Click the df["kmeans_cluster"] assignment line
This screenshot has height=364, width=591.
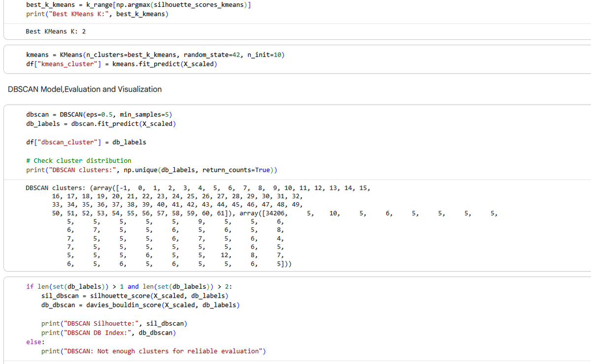click(x=122, y=64)
